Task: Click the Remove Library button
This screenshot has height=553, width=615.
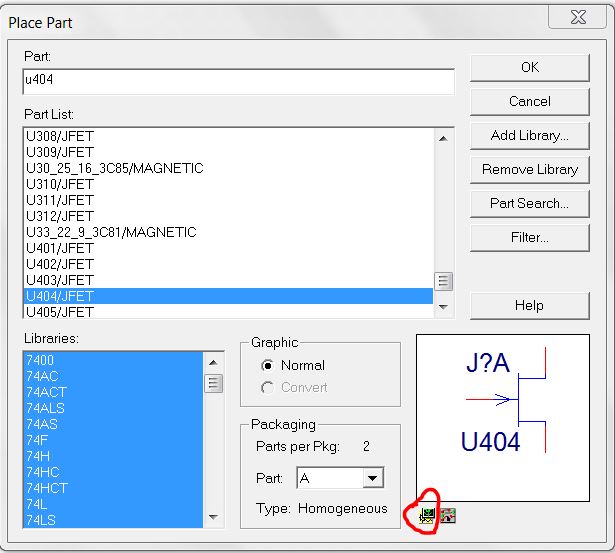Action: tap(529, 169)
